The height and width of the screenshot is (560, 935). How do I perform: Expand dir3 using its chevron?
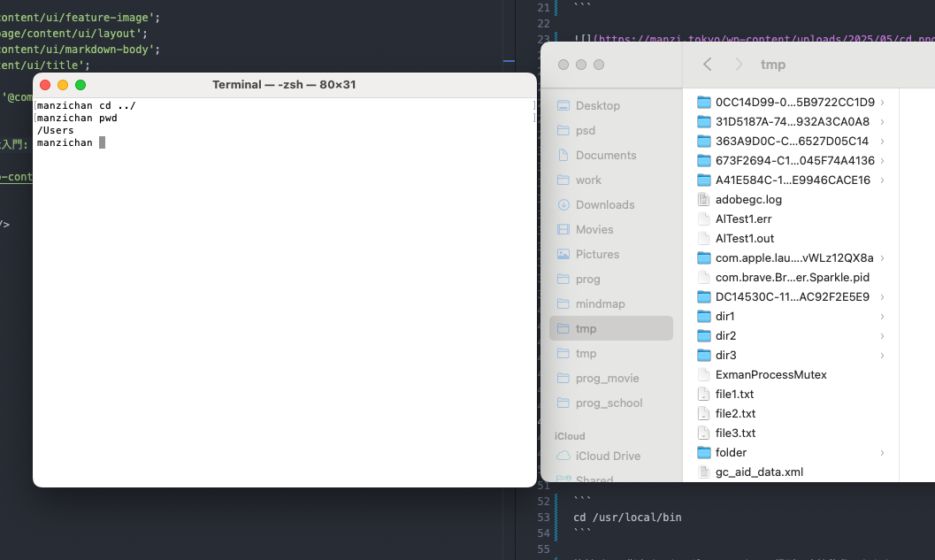pyautogui.click(x=882, y=356)
